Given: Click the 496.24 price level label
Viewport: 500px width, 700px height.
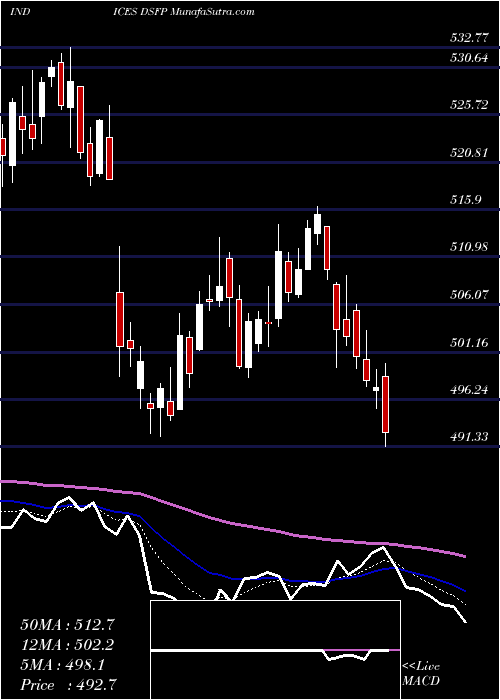Looking at the screenshot, I should 469,390.
